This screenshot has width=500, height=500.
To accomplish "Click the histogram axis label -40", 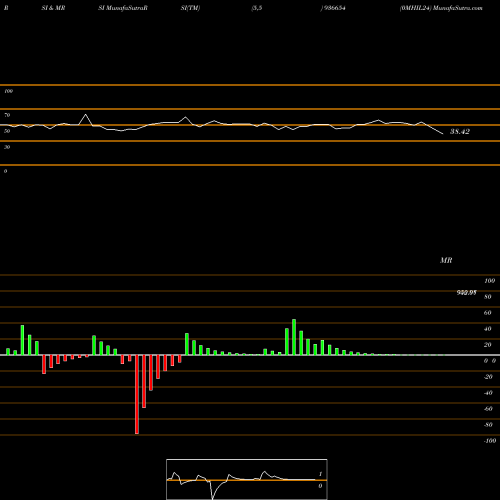I will (488, 393).
